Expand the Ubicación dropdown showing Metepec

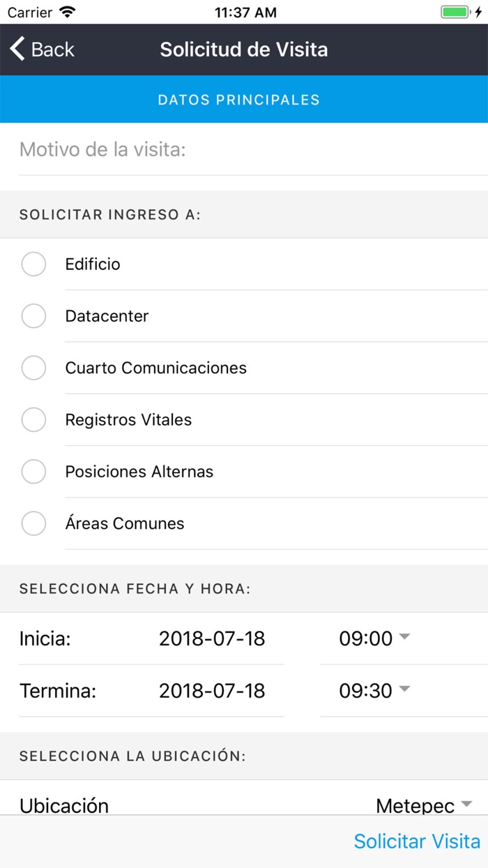point(423,805)
